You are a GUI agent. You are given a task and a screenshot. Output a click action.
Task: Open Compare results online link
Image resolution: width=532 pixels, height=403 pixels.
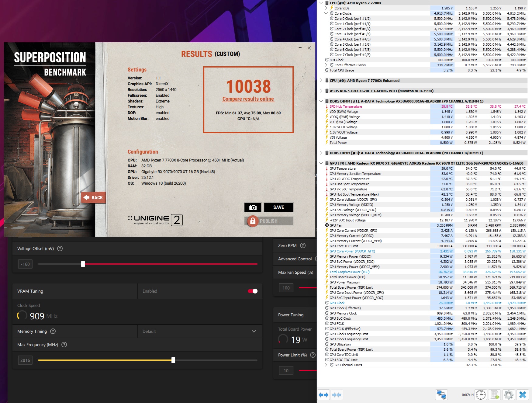tap(248, 99)
